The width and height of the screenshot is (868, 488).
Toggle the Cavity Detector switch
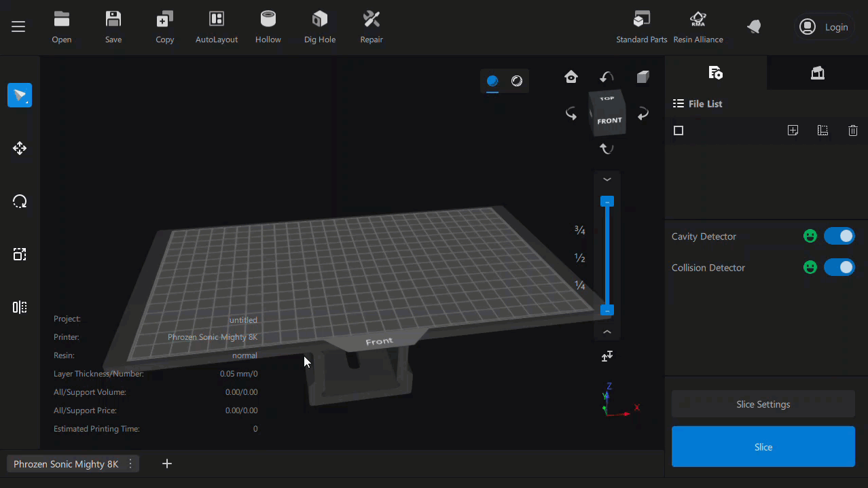coord(839,236)
